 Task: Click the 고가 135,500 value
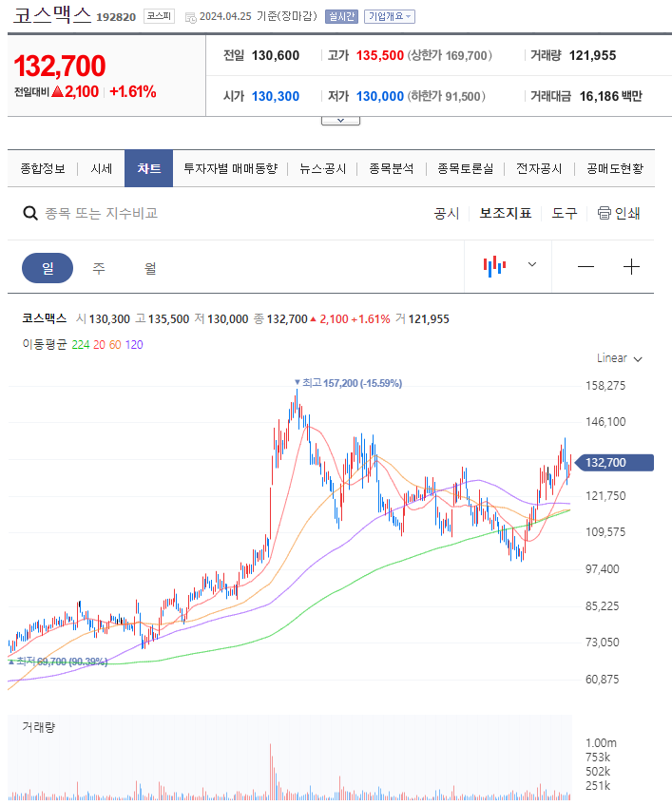pyautogui.click(x=380, y=55)
